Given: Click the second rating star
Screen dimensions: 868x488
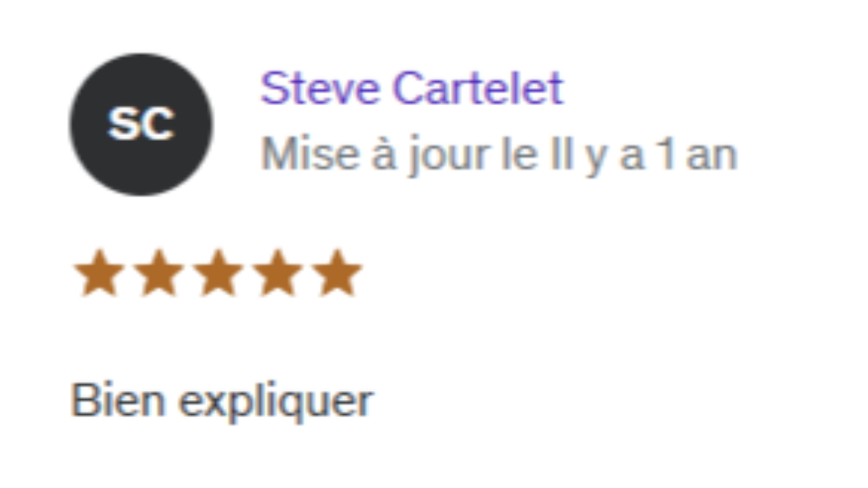Looking at the screenshot, I should [x=158, y=273].
